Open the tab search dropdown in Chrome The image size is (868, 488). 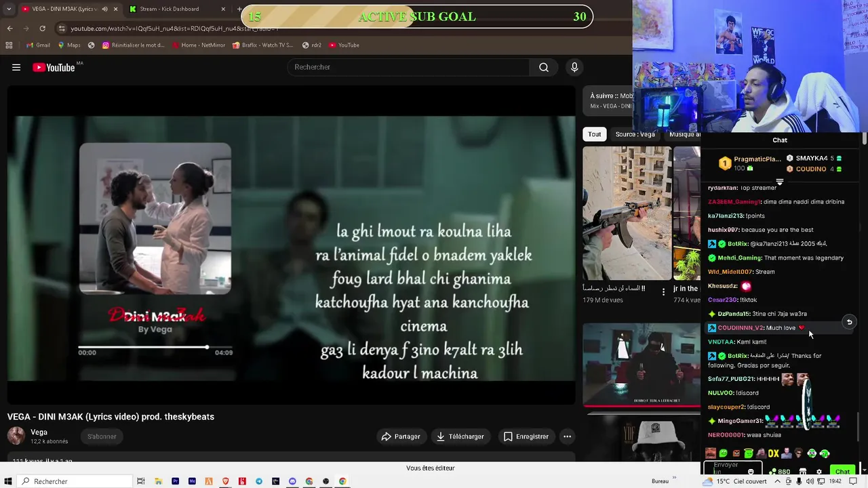(9, 9)
